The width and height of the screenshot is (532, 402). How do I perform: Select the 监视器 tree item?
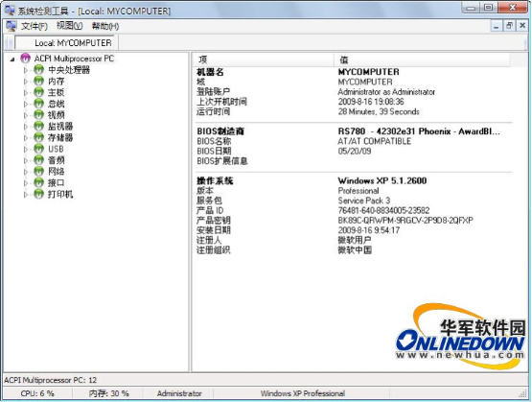pyautogui.click(x=60, y=127)
